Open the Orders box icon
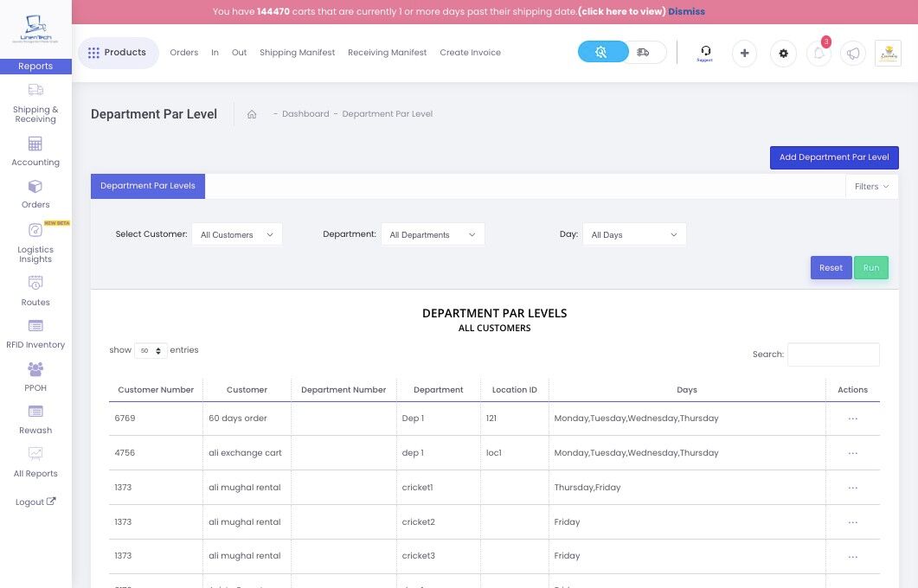918x588 pixels. (35, 186)
